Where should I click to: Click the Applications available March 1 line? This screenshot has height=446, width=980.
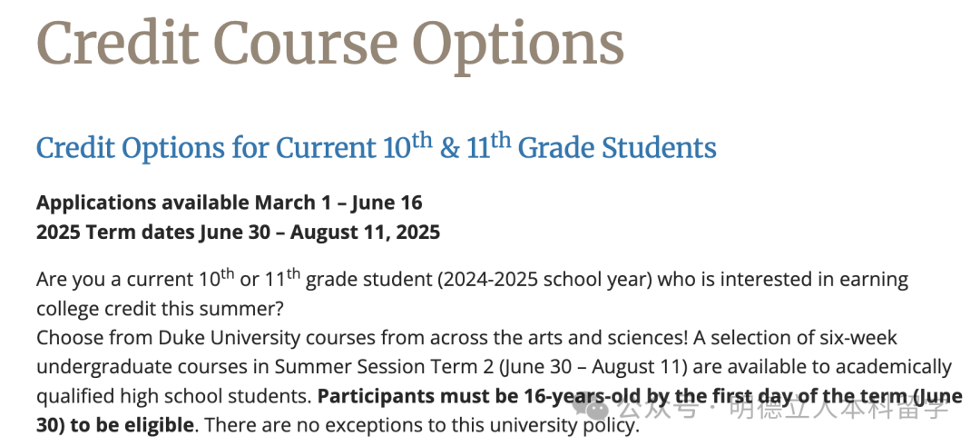coord(230,202)
